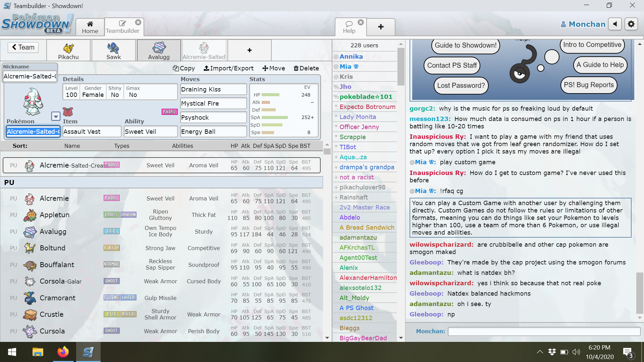Click the SpA stat bar
This screenshot has height=362, width=644.
point(275,117)
